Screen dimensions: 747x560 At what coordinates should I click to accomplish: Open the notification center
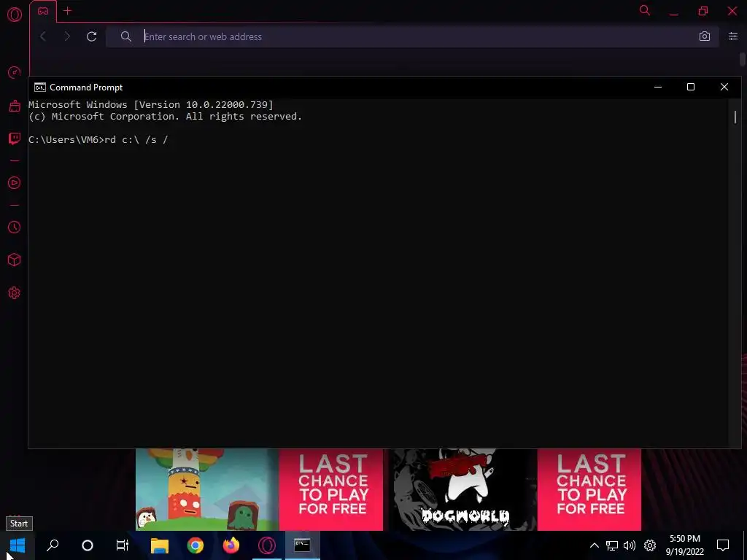pos(723,545)
